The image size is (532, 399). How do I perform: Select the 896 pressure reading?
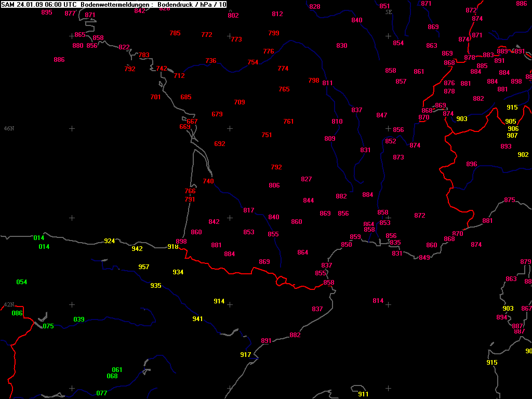click(x=472, y=164)
